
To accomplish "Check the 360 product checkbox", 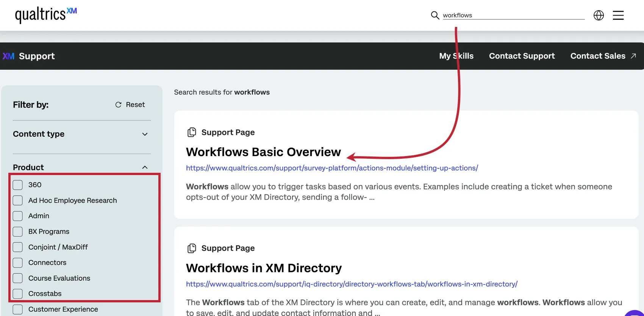I will pyautogui.click(x=18, y=185).
